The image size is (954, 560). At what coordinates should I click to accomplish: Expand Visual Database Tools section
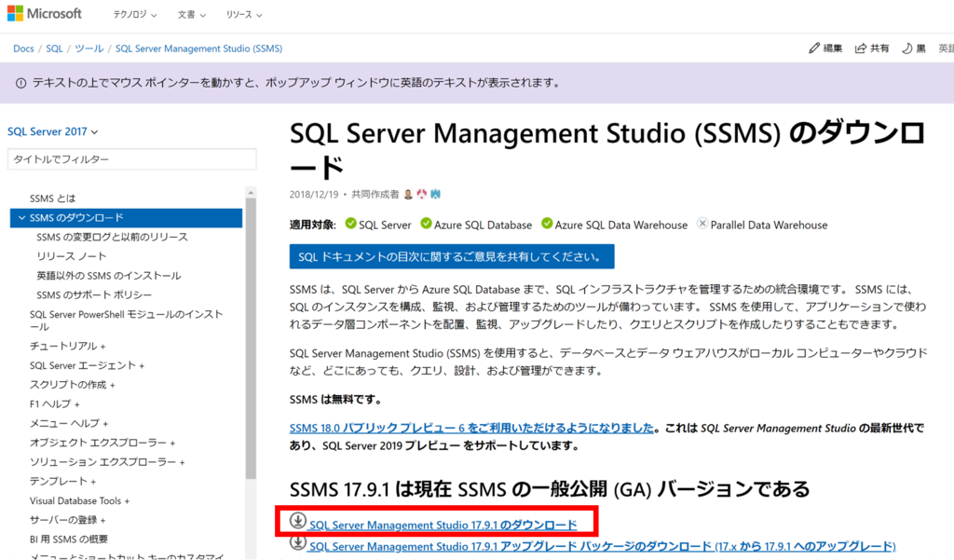pyautogui.click(x=80, y=500)
